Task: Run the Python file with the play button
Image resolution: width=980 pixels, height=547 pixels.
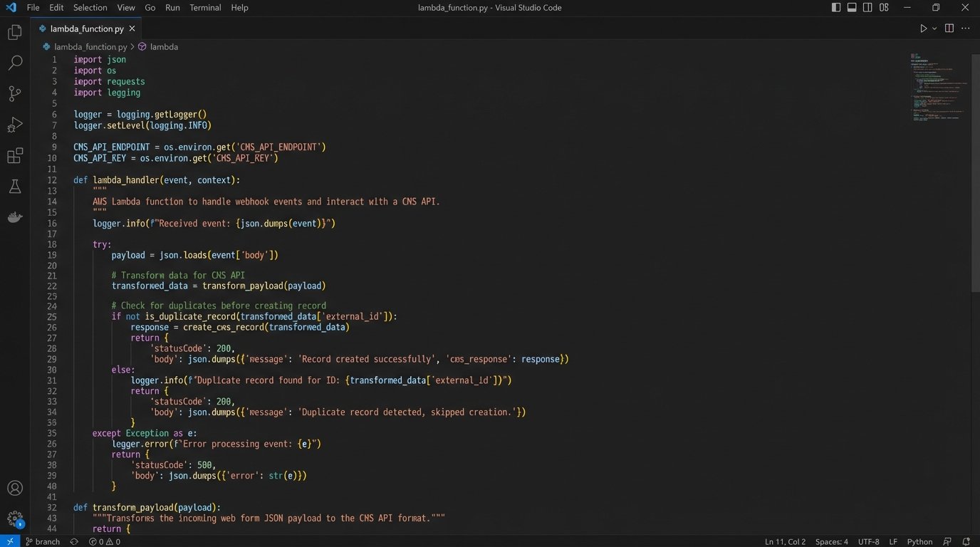Action: [922, 28]
